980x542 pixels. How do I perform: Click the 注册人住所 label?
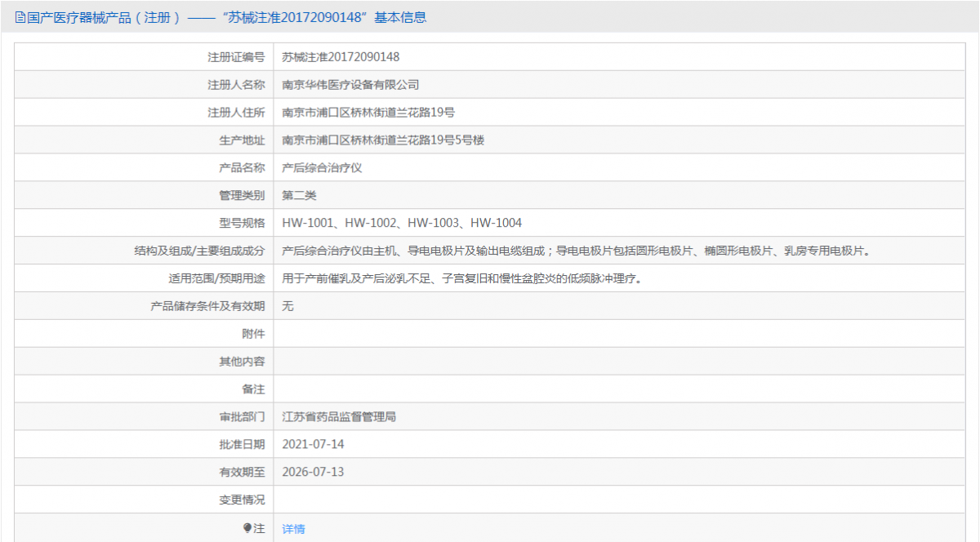(x=236, y=113)
